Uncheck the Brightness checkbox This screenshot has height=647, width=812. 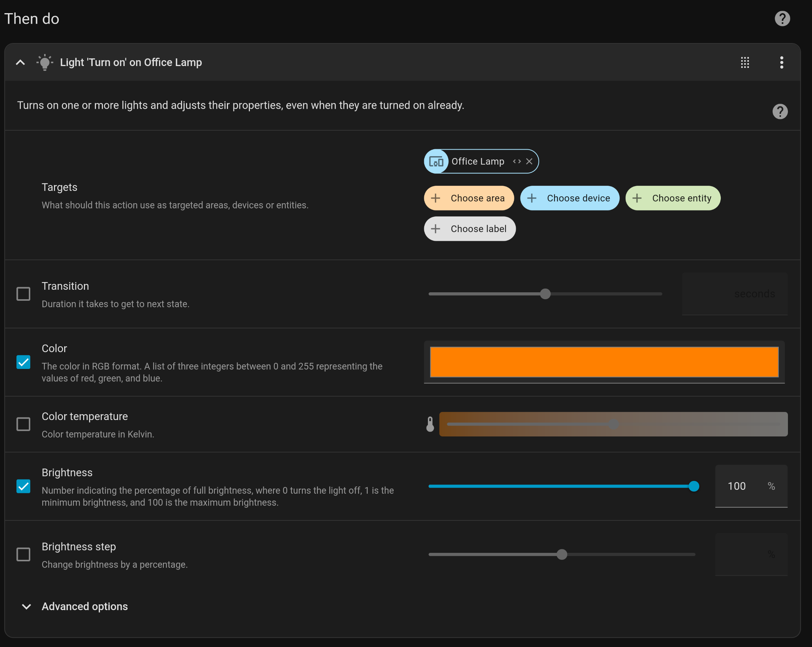(23, 486)
